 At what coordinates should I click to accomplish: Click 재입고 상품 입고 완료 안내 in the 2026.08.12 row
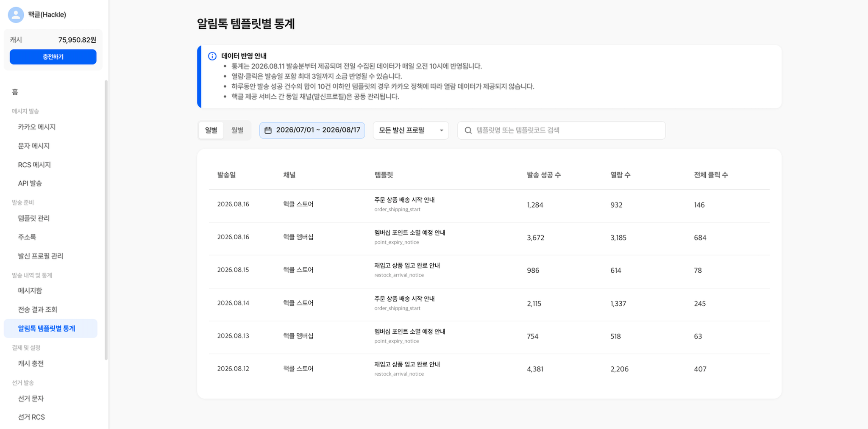[x=407, y=364]
